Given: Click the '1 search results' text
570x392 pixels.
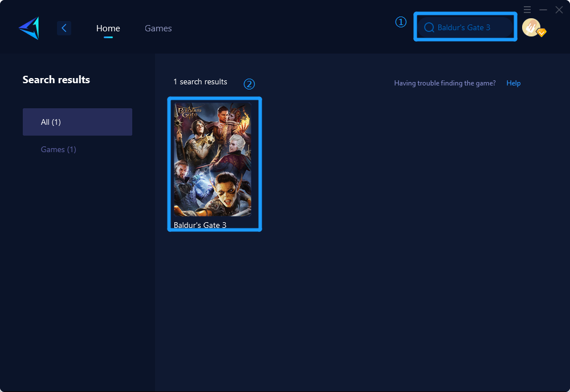Looking at the screenshot, I should point(200,81).
